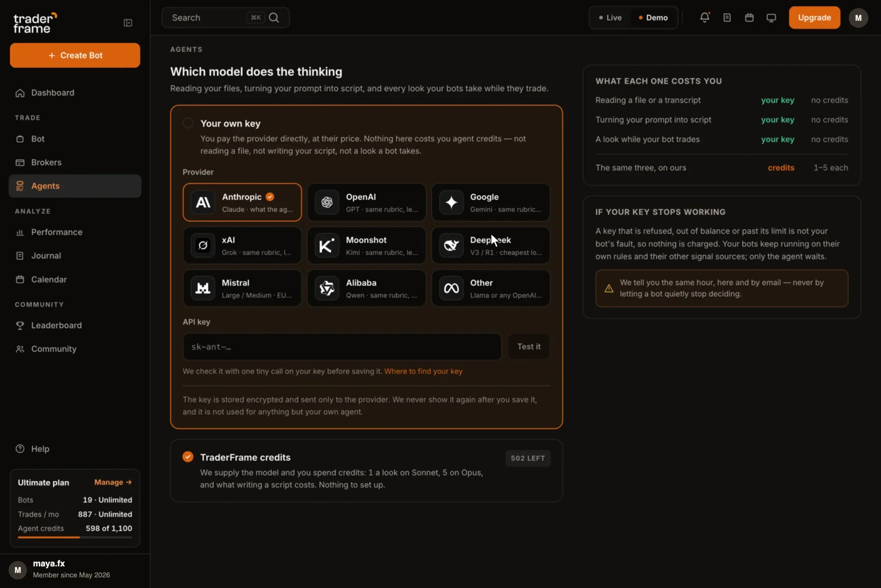The height and width of the screenshot is (588, 881).
Task: Open Agents in the sidebar
Action: (x=75, y=186)
